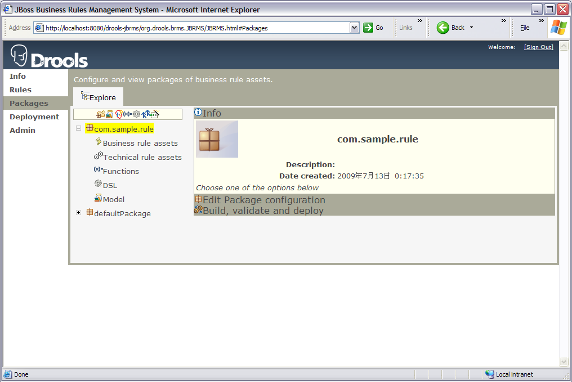Click the package box thumbnail image
The width and height of the screenshot is (572, 382).
coord(217,139)
